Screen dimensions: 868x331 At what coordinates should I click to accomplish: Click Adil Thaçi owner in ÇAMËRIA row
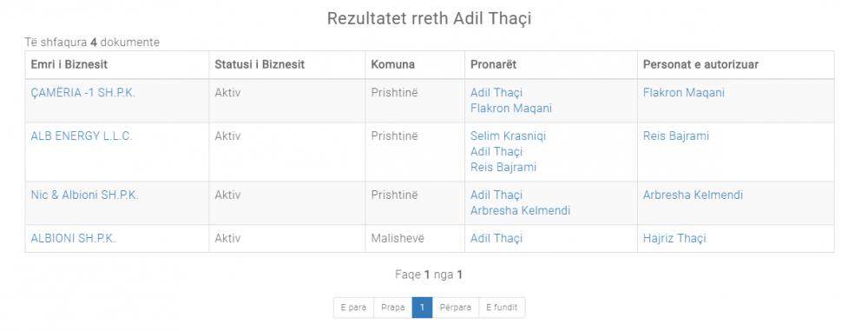[496, 93]
